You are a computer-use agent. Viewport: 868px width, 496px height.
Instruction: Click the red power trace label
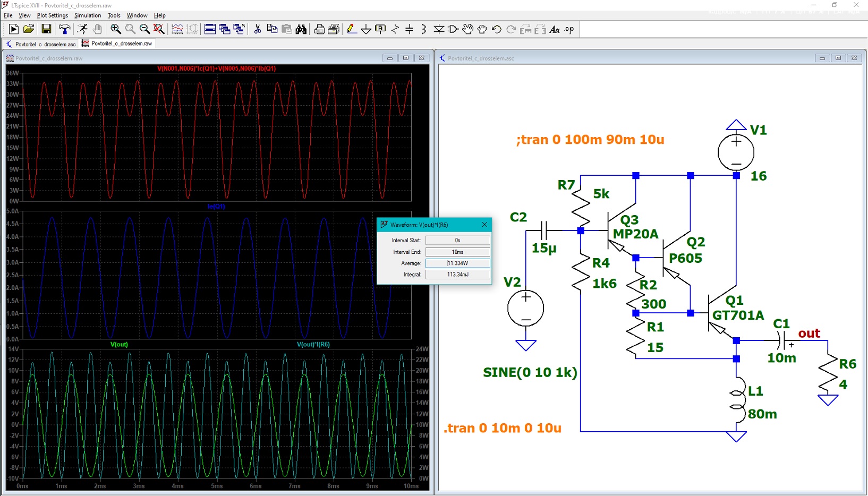217,69
